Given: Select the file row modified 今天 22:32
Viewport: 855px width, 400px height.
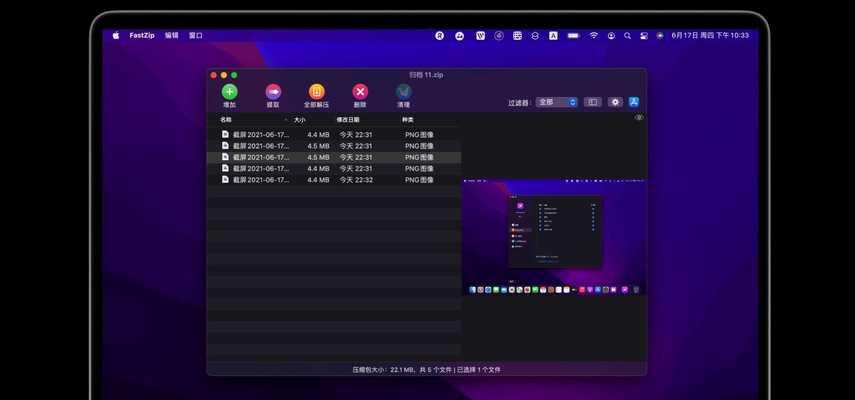Looking at the screenshot, I should (334, 180).
